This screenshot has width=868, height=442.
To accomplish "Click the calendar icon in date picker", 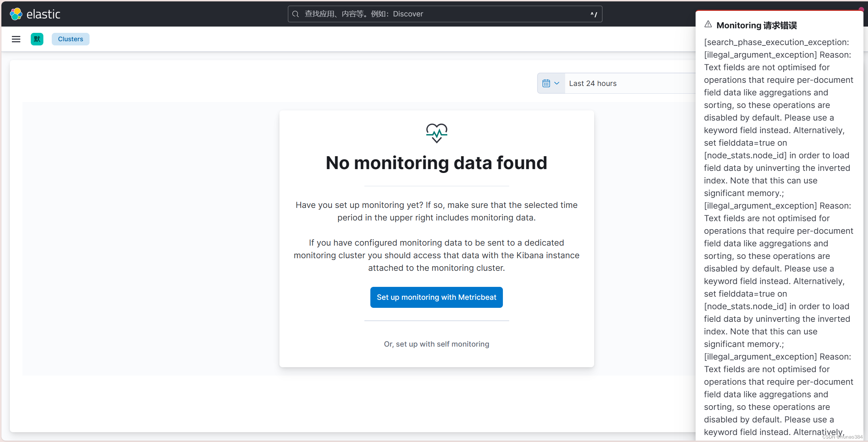I will 546,83.
